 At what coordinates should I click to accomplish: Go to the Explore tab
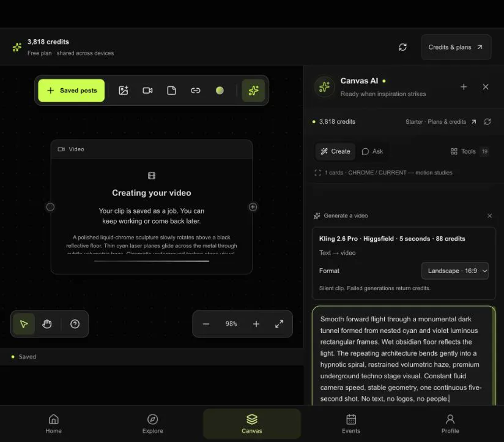click(x=153, y=424)
